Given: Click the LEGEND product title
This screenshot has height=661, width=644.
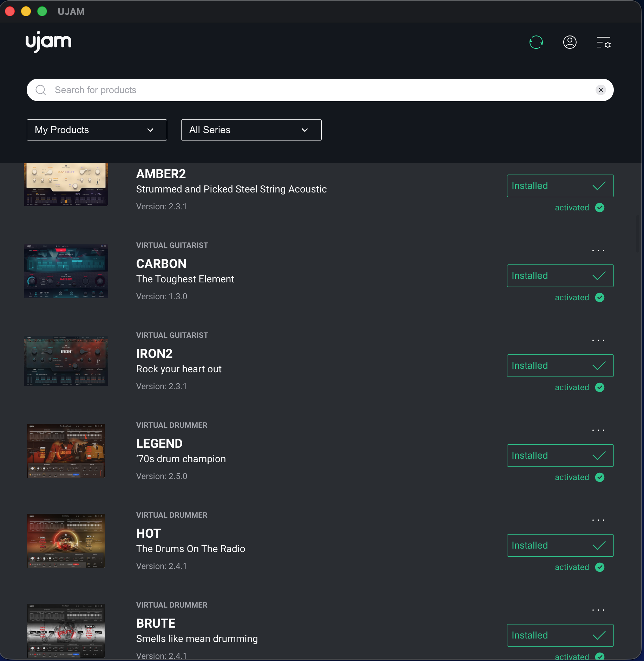Looking at the screenshot, I should click(x=159, y=444).
